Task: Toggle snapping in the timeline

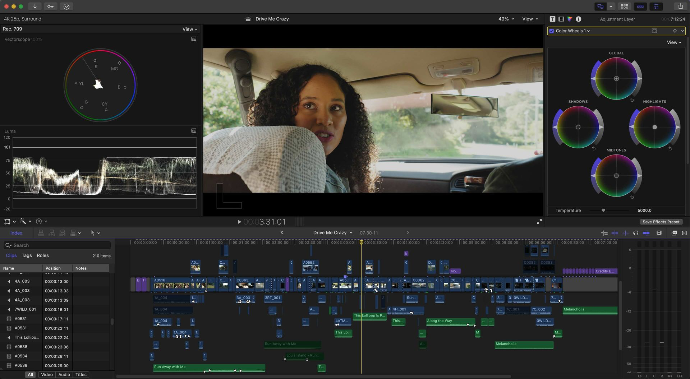Action: (646, 233)
